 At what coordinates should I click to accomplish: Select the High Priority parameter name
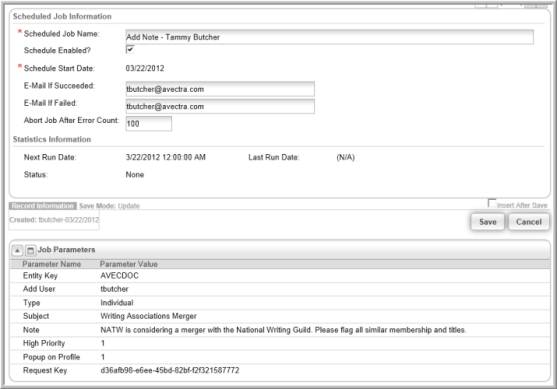pyautogui.click(x=44, y=343)
